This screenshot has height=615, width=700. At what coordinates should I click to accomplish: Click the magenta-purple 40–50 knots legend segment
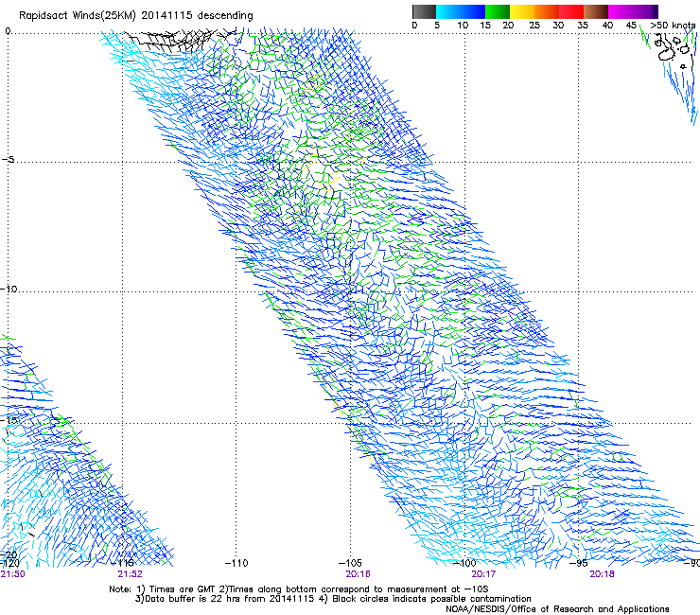coord(633,11)
